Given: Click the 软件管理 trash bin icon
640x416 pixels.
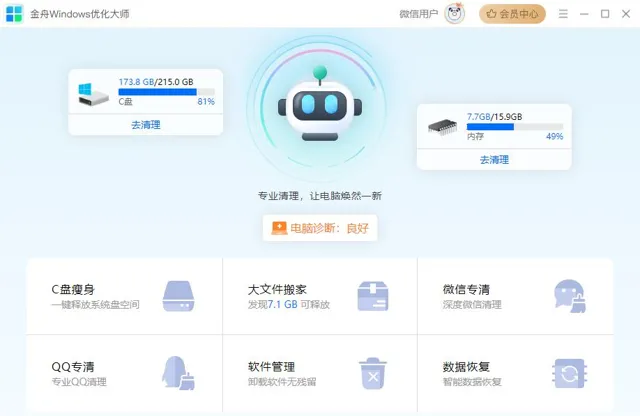Looking at the screenshot, I should pos(373,373).
